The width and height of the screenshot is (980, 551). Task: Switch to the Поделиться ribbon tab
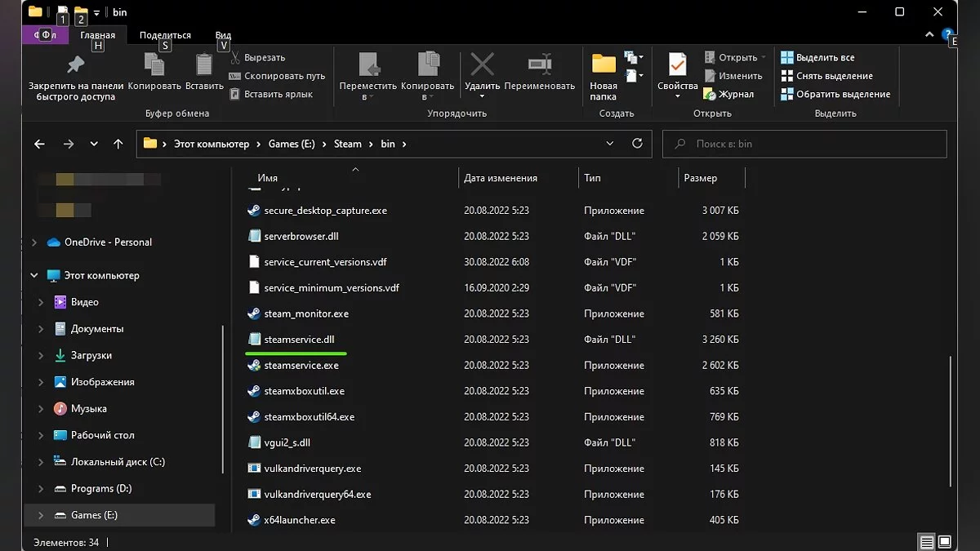click(165, 35)
